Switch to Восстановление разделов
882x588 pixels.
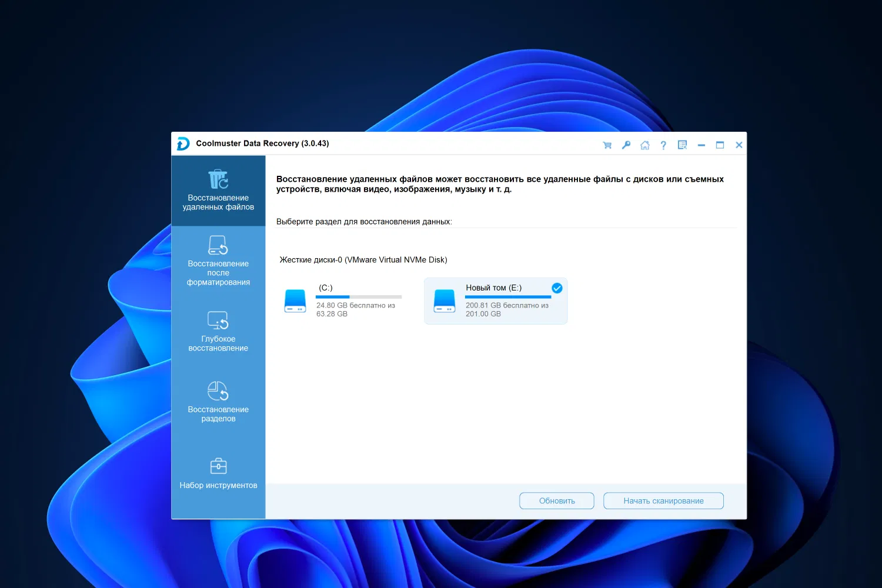click(218, 402)
